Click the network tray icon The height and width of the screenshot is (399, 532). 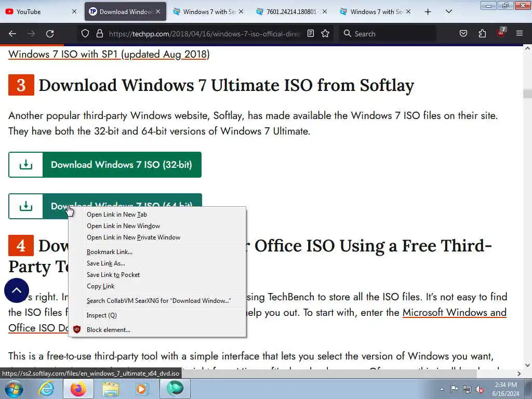(467, 390)
